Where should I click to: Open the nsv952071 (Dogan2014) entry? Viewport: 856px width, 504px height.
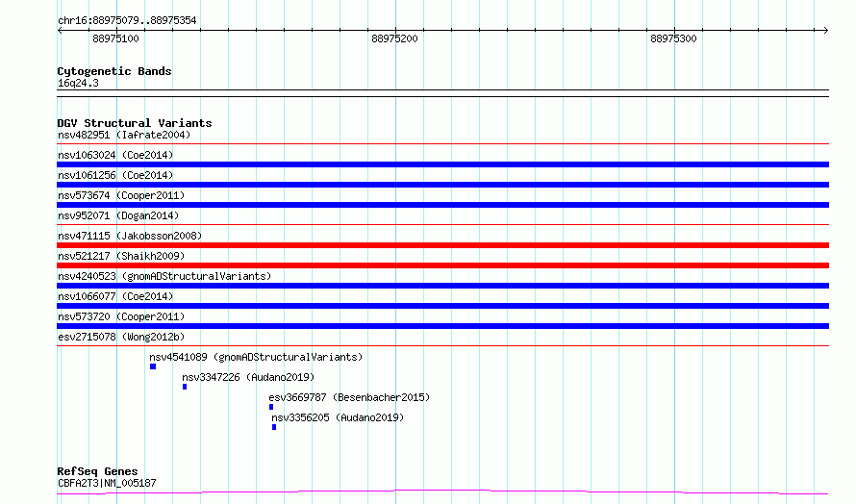(x=118, y=215)
